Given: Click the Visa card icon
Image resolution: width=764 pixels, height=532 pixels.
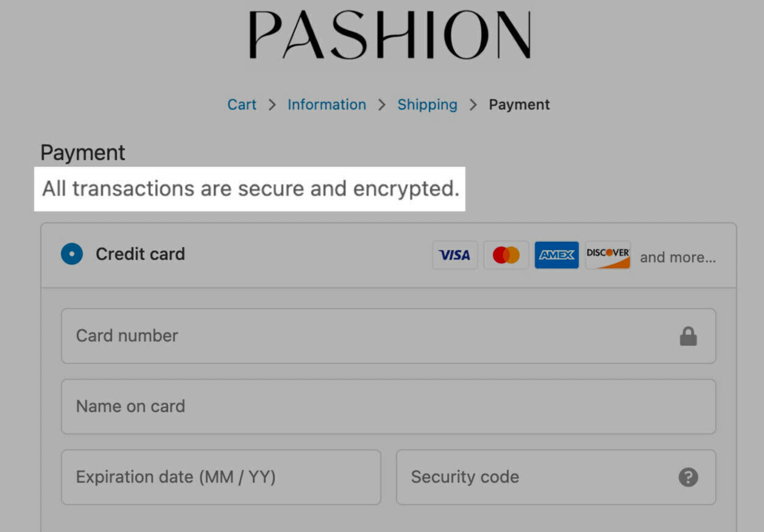Looking at the screenshot, I should tap(455, 255).
